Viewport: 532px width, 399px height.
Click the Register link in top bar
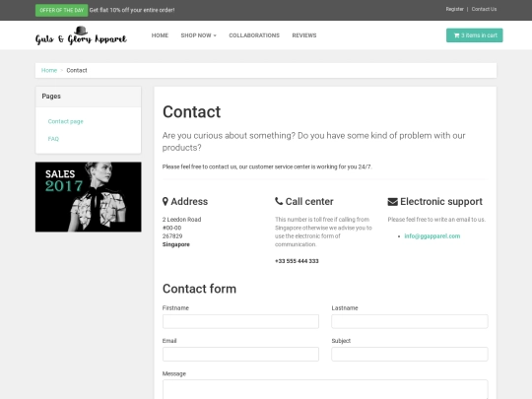[x=454, y=9]
